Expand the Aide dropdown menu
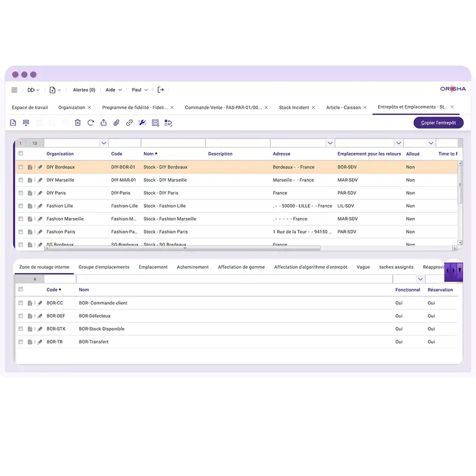 (x=113, y=90)
